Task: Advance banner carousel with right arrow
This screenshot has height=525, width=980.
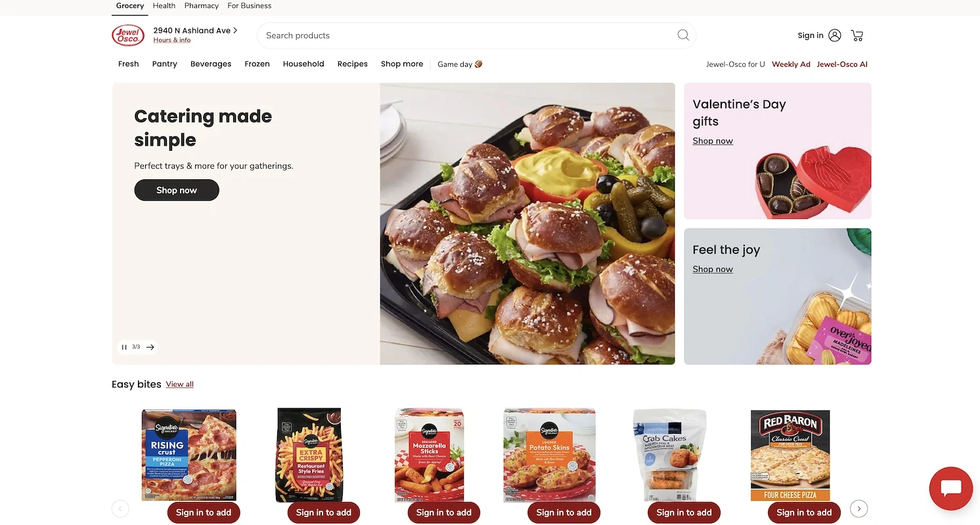Action: click(150, 347)
